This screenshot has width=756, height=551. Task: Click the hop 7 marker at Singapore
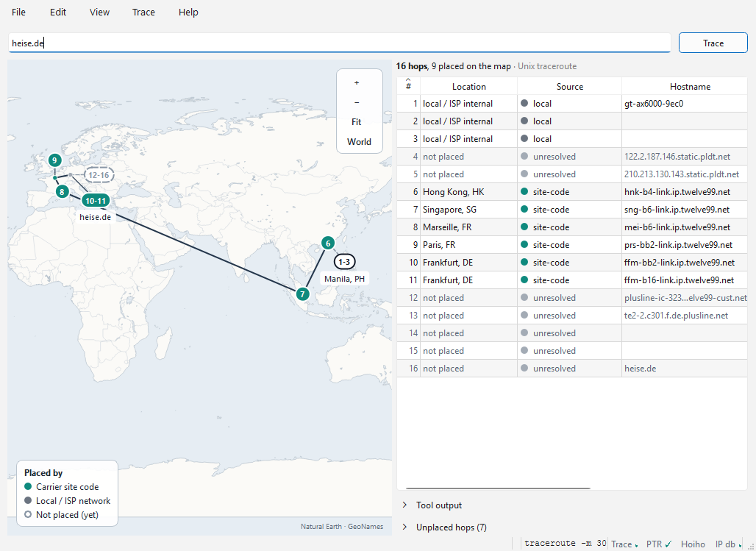tap(302, 294)
